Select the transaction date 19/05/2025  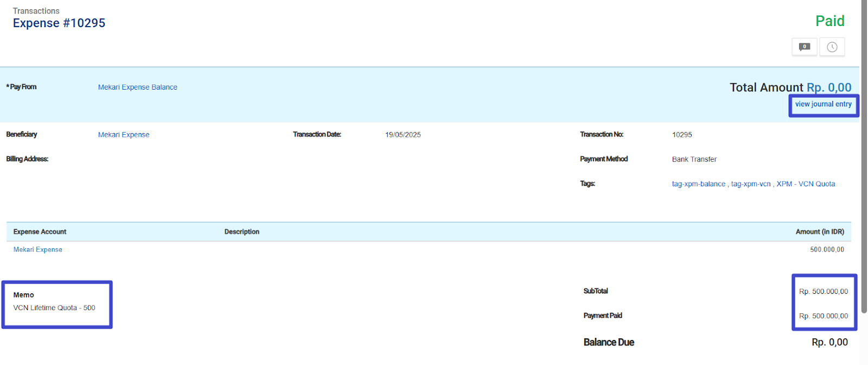point(403,135)
